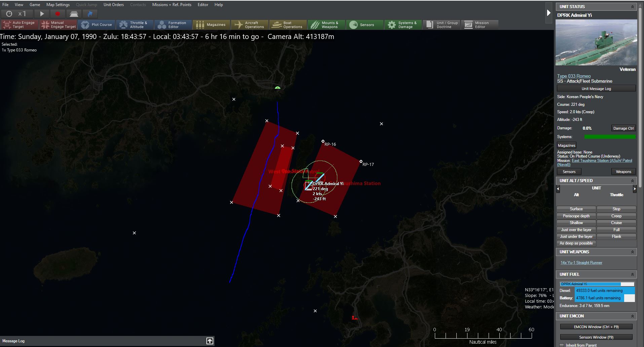Open the Missions + Ref. Points menu
The height and width of the screenshot is (347, 644).
172,5
